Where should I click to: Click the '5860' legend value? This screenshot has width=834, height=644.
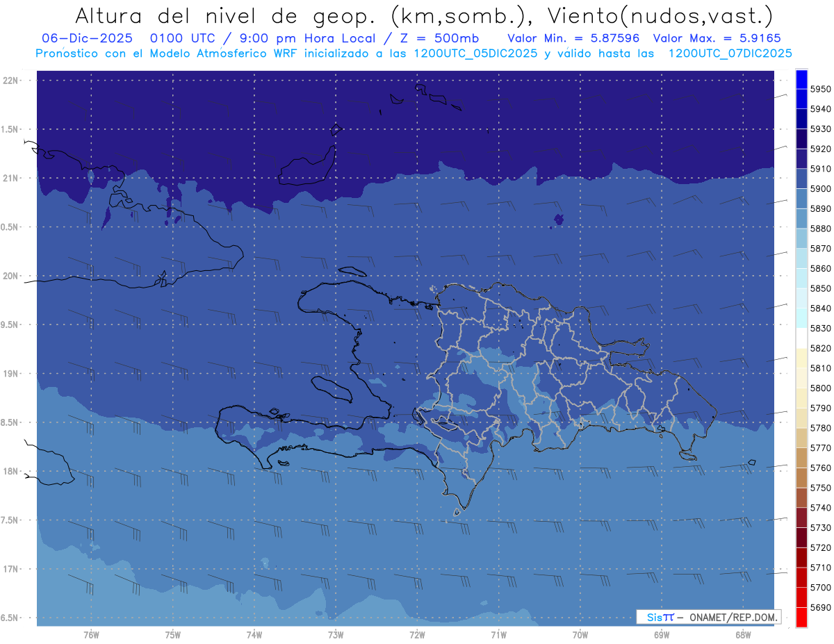[x=821, y=269]
